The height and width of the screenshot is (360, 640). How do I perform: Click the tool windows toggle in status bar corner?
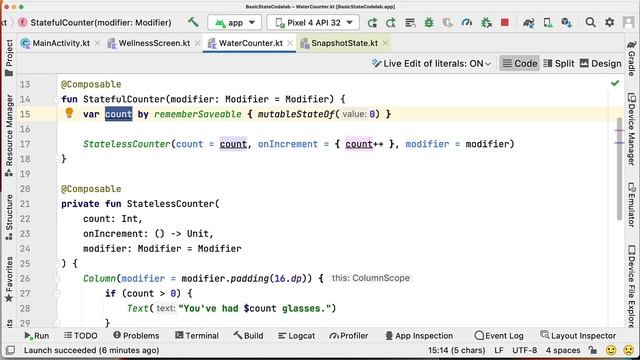pos(10,350)
